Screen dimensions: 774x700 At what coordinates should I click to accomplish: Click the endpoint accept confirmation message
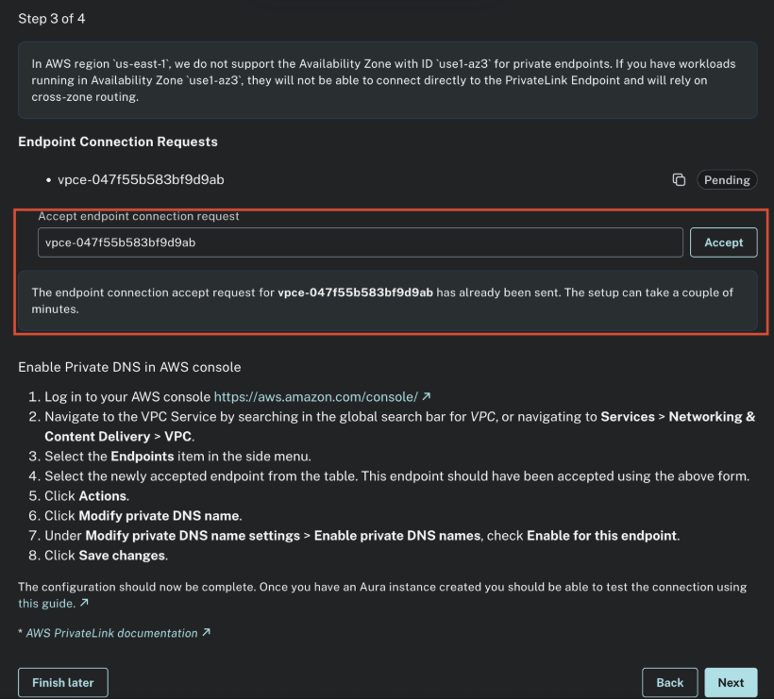(387, 300)
